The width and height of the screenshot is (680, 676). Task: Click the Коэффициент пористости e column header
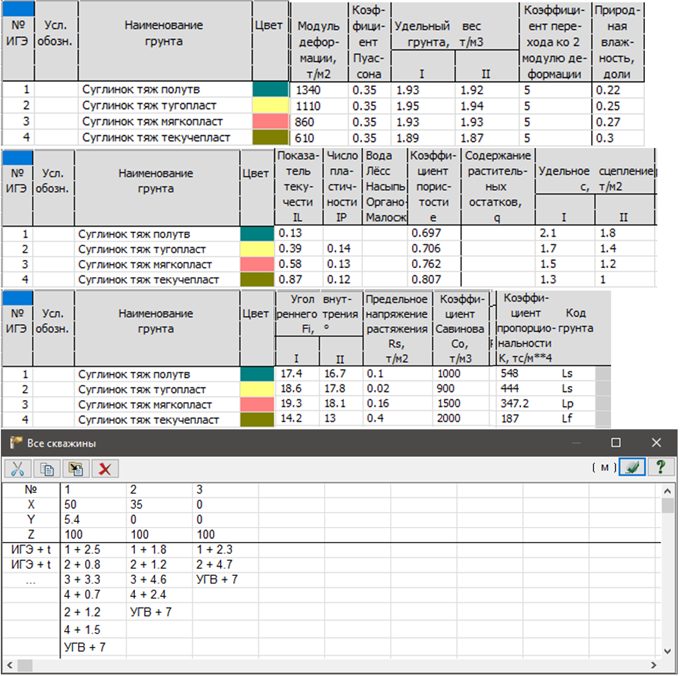coord(434,186)
